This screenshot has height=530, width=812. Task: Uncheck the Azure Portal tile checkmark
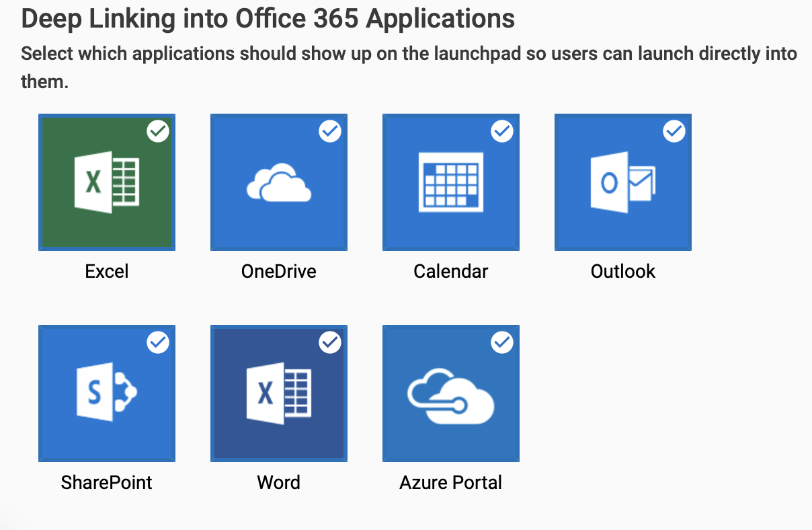pos(502,342)
